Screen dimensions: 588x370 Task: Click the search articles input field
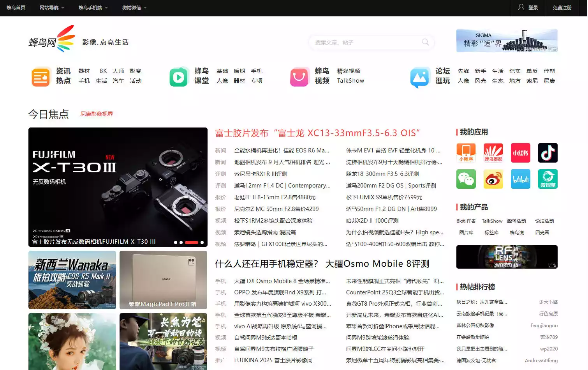tap(366, 42)
